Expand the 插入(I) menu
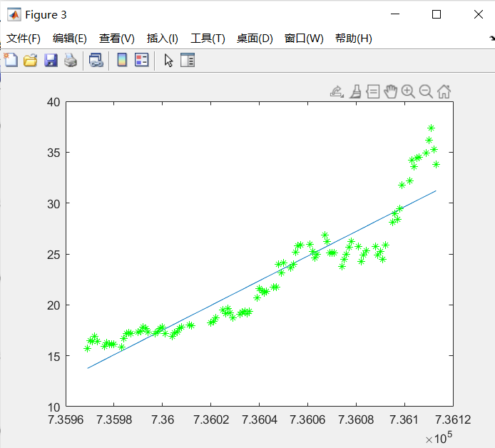 point(162,39)
